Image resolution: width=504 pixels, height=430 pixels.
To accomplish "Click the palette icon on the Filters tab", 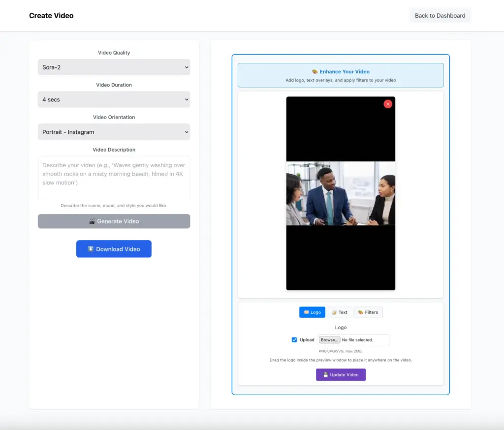I will tap(360, 312).
